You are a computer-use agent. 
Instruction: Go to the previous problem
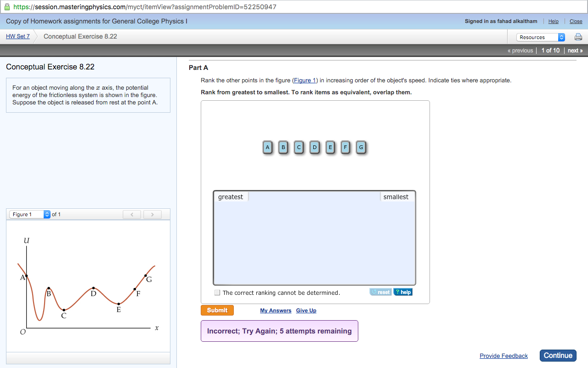(520, 51)
